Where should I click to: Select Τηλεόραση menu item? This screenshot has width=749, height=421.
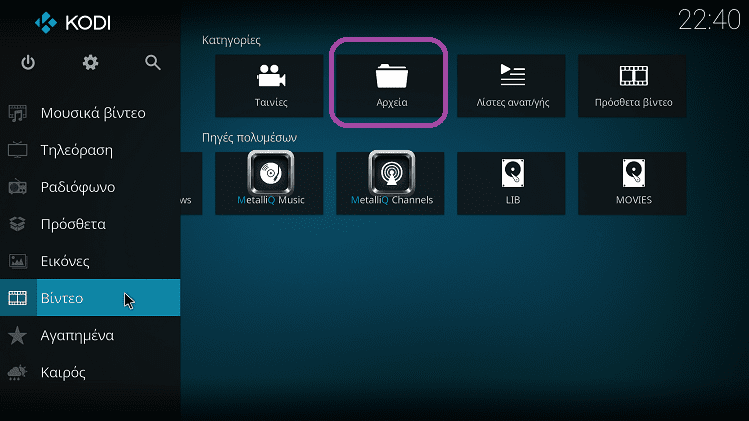[x=90, y=150]
